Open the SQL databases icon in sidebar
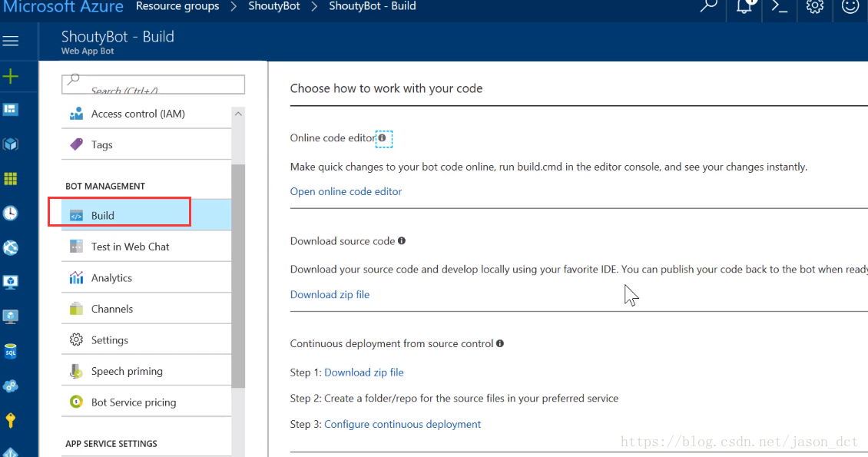Image resolution: width=868 pixels, height=457 pixels. coord(11,351)
